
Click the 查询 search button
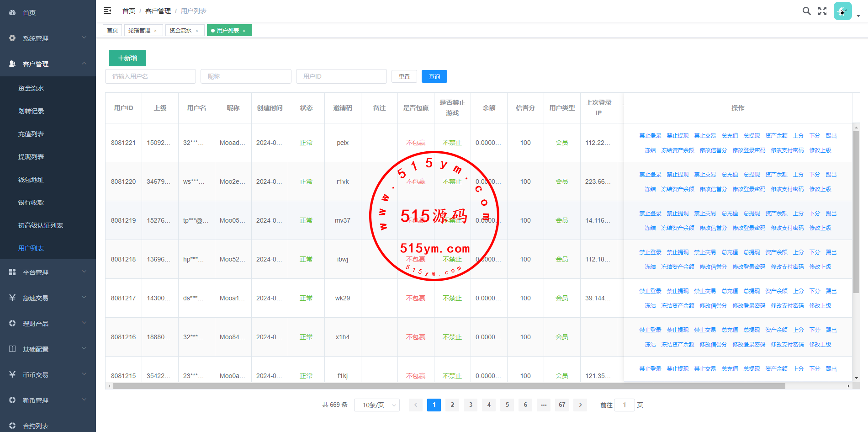click(x=434, y=76)
